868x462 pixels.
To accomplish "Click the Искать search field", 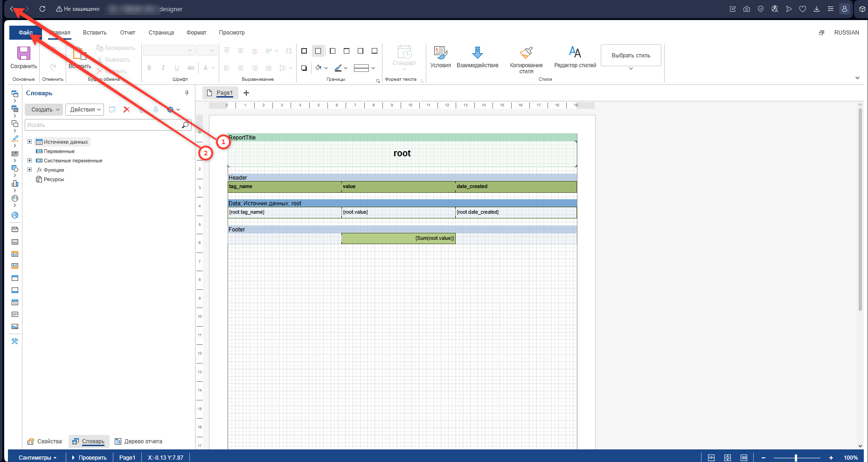I will point(103,125).
